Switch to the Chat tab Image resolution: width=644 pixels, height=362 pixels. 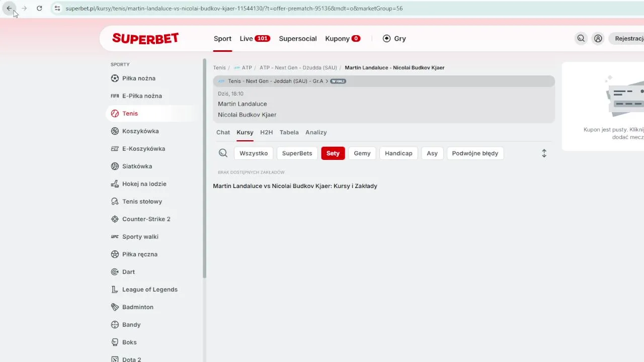[x=223, y=132]
